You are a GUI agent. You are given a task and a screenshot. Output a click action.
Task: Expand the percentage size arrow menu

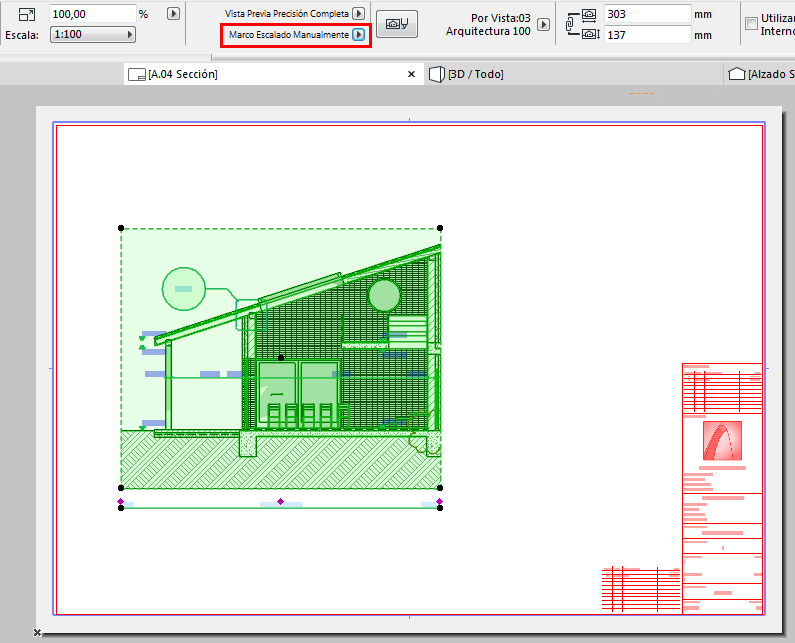(x=173, y=14)
